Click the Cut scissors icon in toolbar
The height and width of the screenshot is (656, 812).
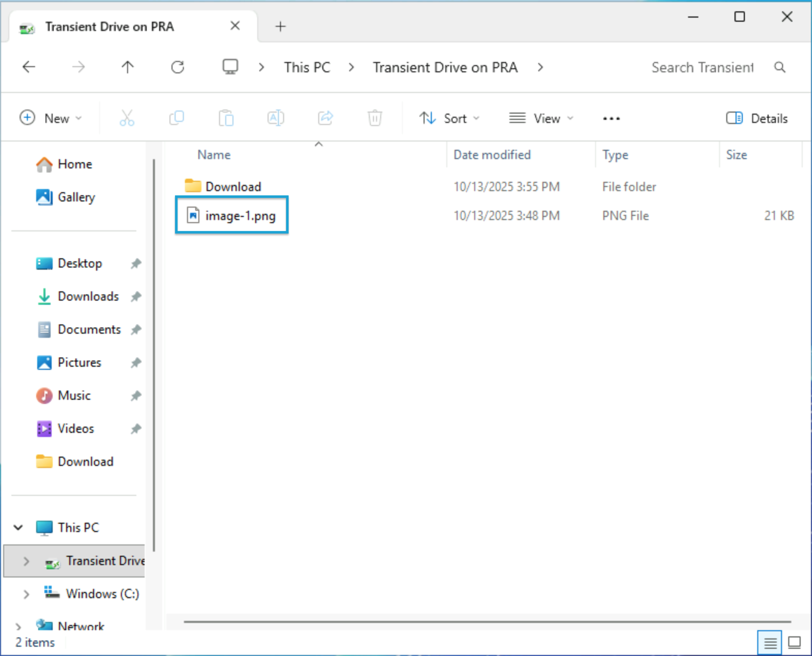tap(127, 118)
